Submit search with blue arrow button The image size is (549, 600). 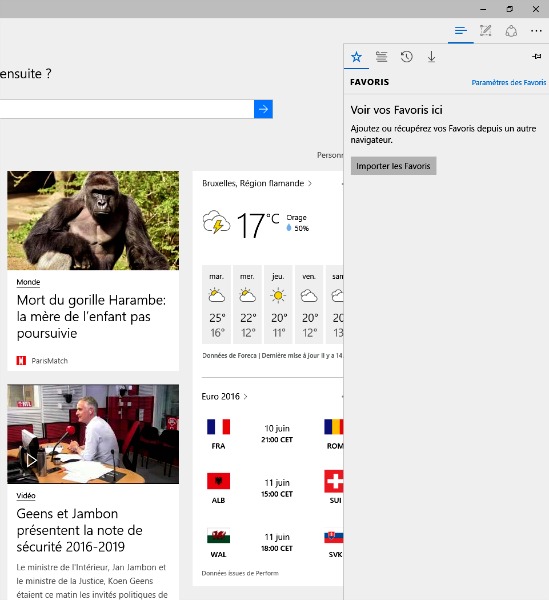click(x=263, y=109)
